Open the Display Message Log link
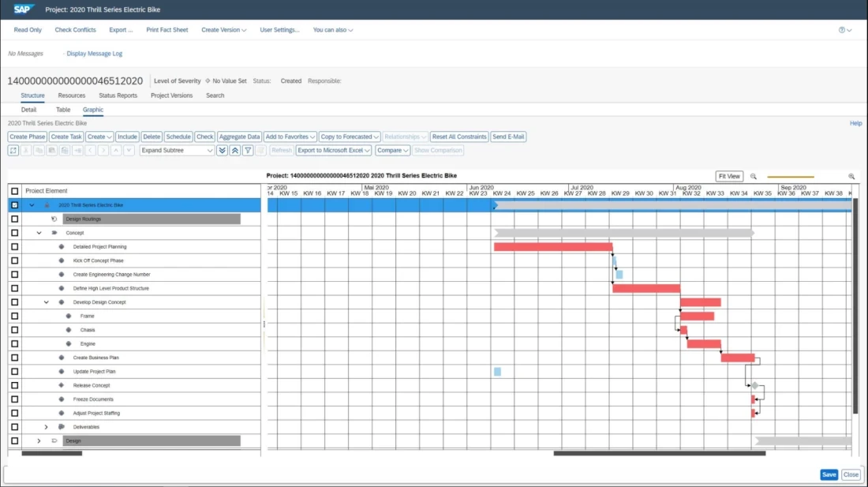This screenshot has height=487, width=868. [x=94, y=54]
